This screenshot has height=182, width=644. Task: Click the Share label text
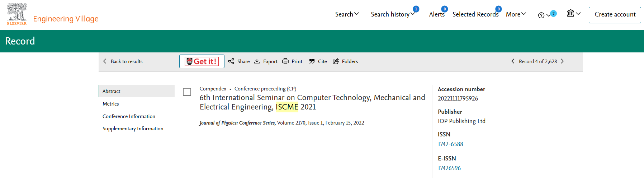tap(243, 61)
